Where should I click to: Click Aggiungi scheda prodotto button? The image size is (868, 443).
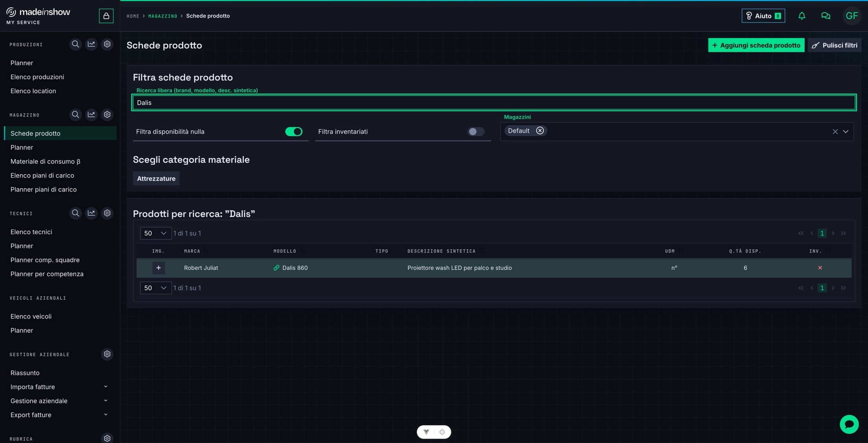pyautogui.click(x=756, y=45)
